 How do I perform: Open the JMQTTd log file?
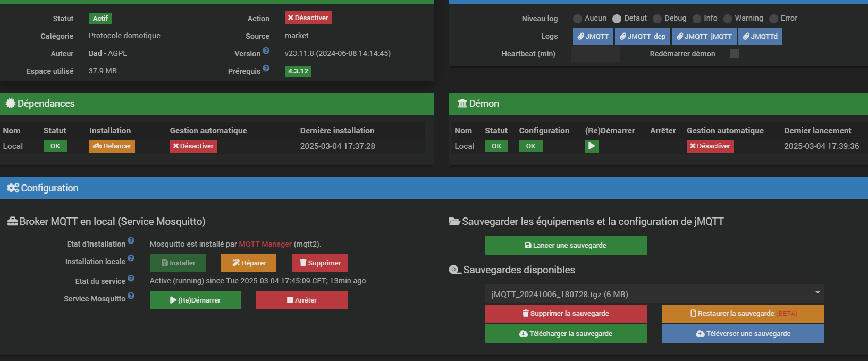coord(760,36)
